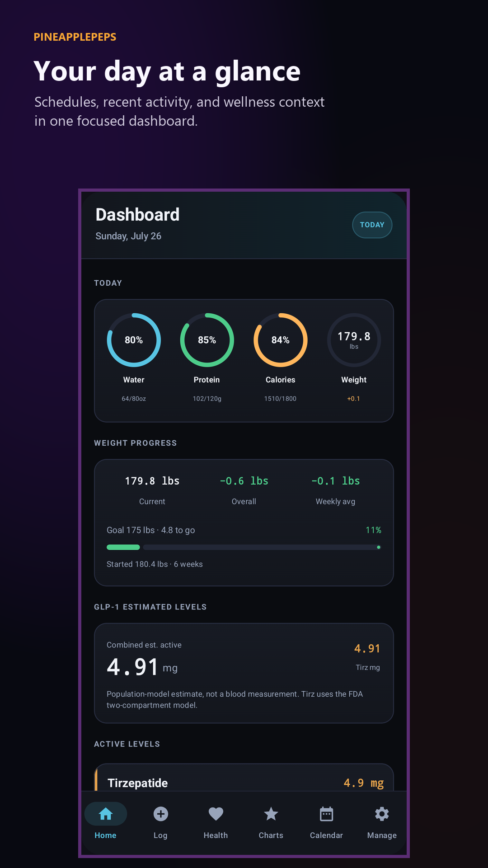Tap the -0.1 lbs Weekly avg value

[x=336, y=481]
